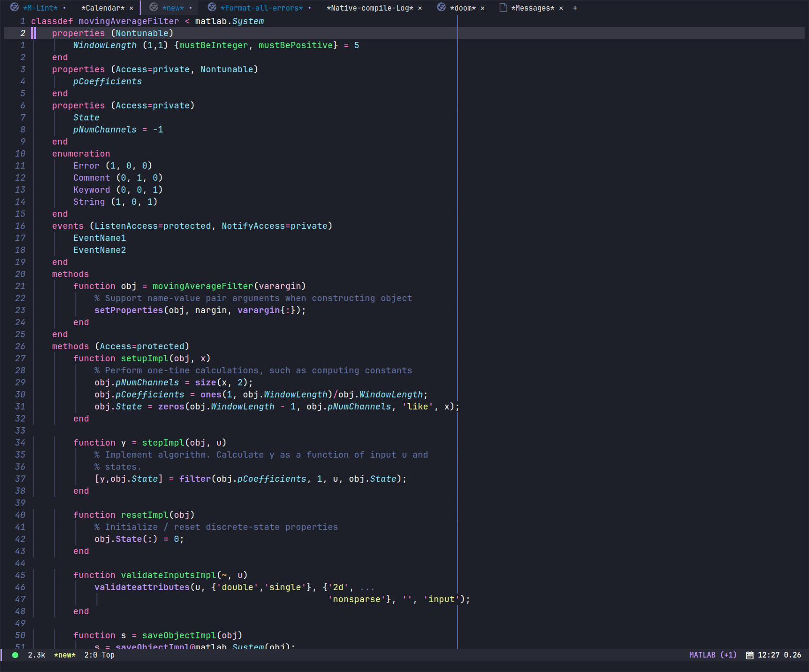Click the Emacs icon on *M-Lint* tab

[x=15, y=8]
